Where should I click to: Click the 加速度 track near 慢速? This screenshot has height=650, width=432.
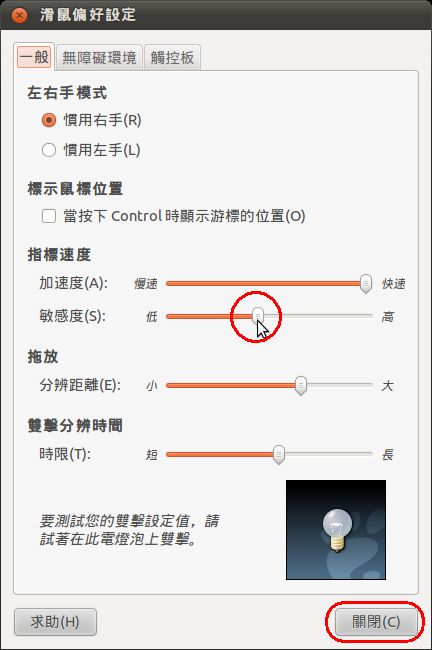[174, 284]
